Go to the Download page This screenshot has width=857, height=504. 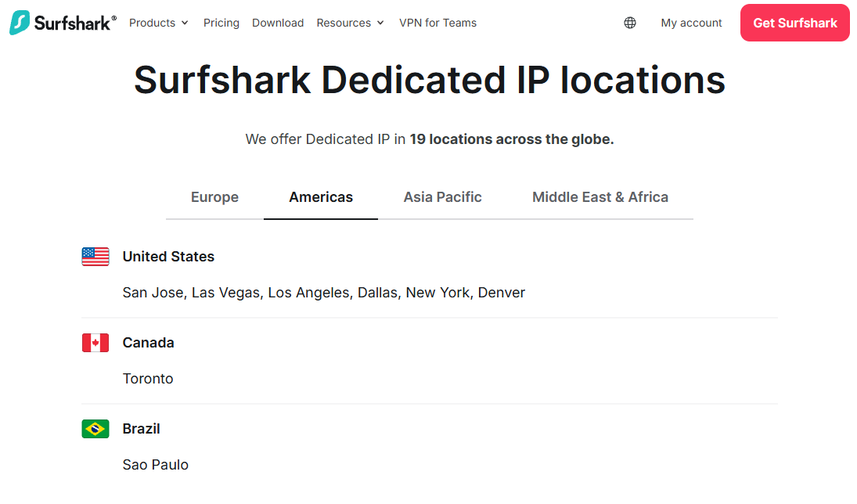click(x=278, y=23)
